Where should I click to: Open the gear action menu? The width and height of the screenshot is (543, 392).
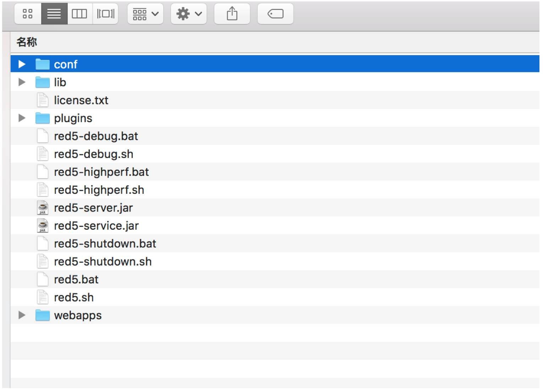(x=188, y=14)
